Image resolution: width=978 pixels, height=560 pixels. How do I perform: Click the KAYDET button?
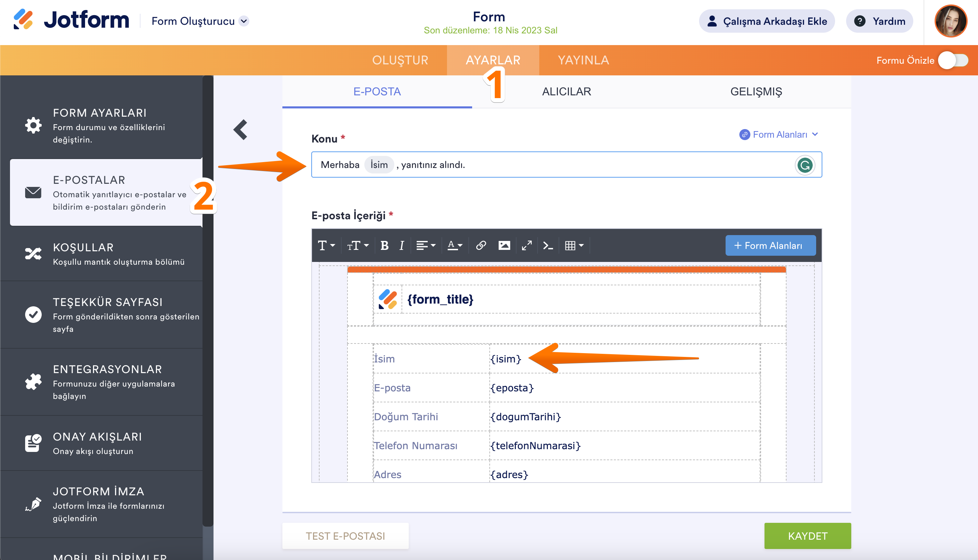point(807,536)
